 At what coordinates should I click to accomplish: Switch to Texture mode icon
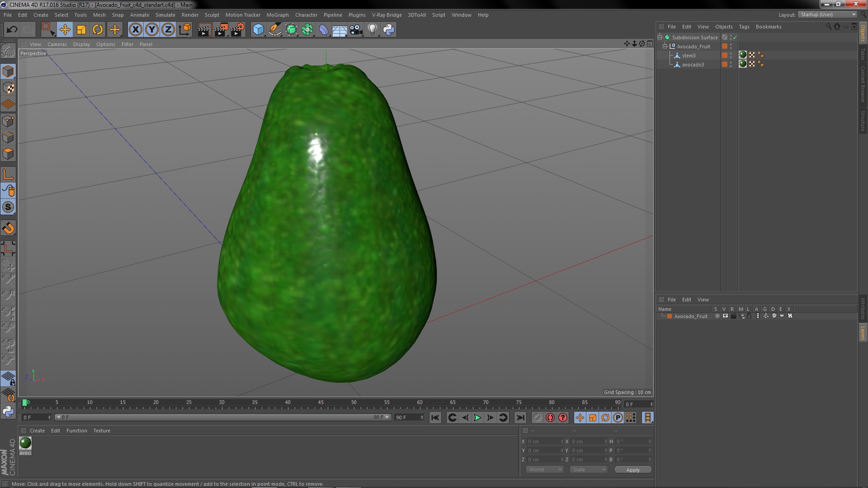pos(8,88)
